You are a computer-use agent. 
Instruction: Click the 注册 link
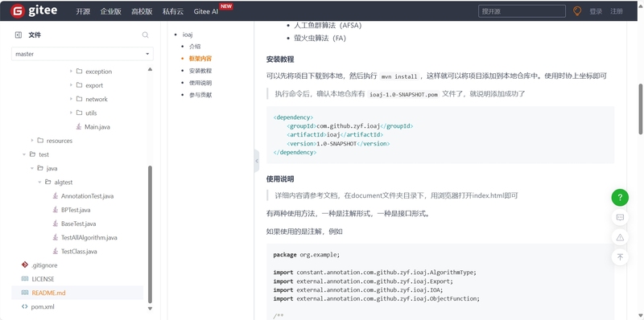tap(617, 11)
